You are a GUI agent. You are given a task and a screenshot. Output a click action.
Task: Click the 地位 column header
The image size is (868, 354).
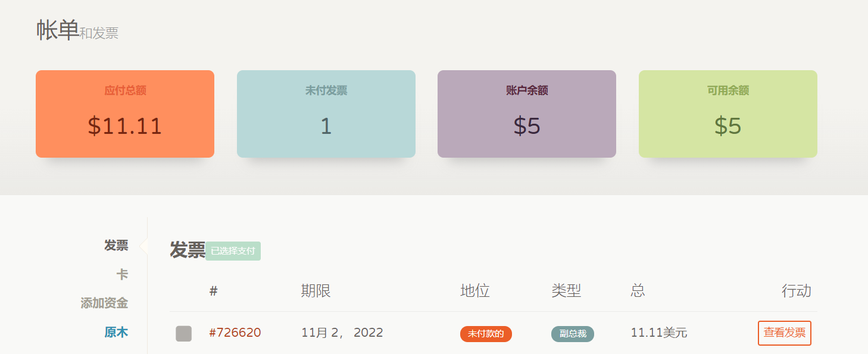(475, 291)
